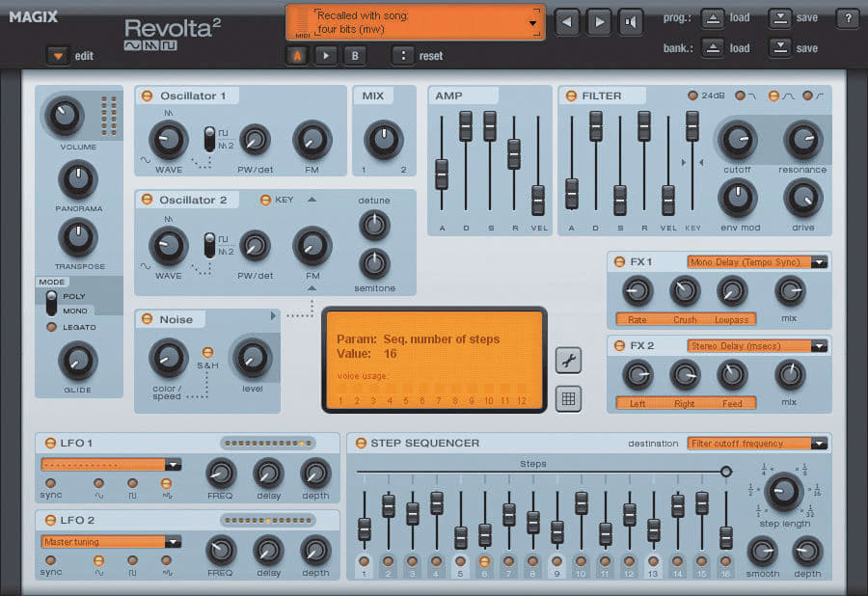Open the edit menu
868x596 pixels.
coord(59,56)
